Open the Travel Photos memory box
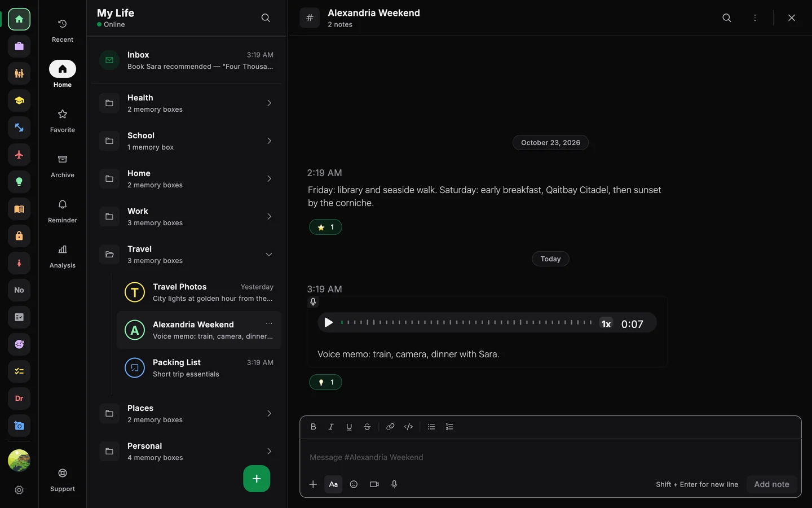812x508 pixels. [x=199, y=292]
